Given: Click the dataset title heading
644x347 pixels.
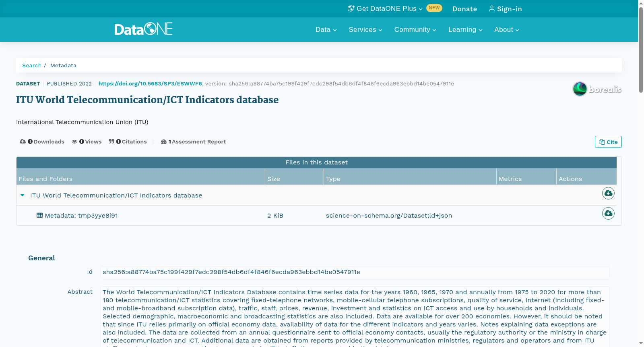Looking at the screenshot, I should pyautogui.click(x=147, y=100).
